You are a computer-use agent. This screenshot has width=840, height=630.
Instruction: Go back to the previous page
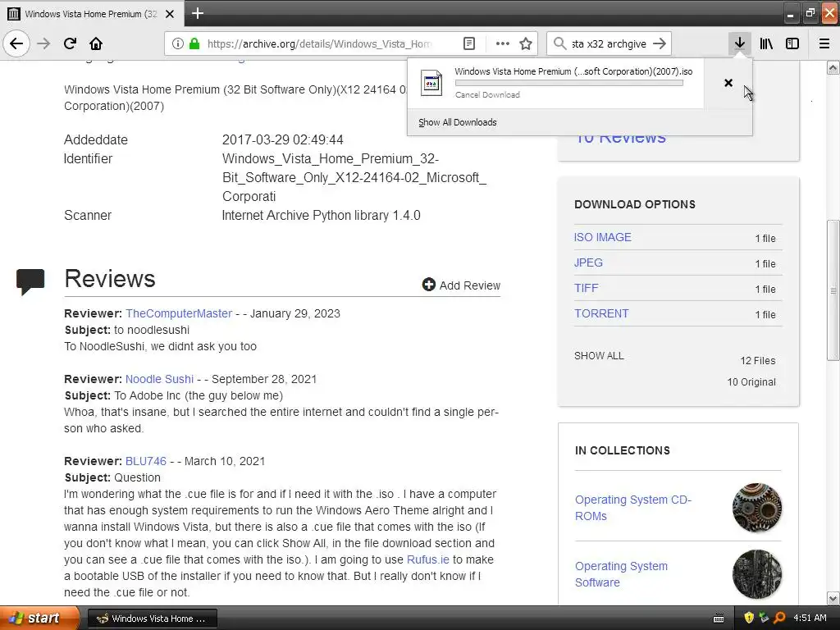tap(16, 43)
